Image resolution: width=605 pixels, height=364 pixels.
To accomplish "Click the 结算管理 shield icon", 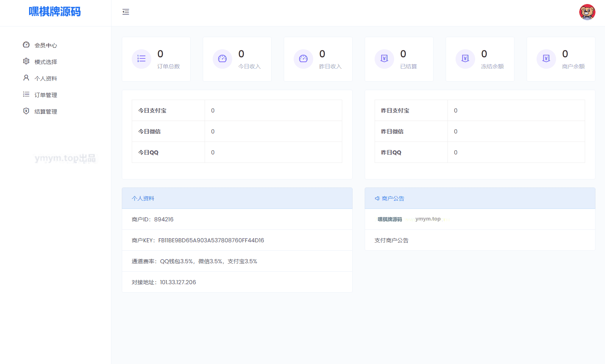I will coord(26,111).
